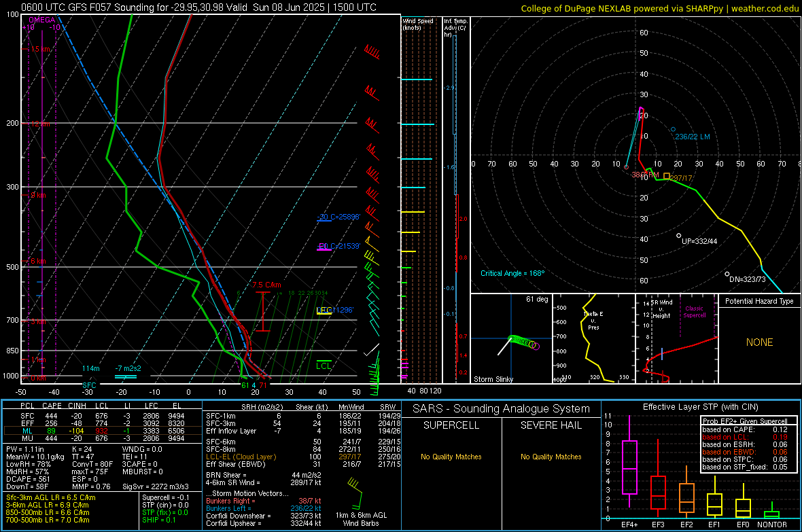
Task: Click the SigSvr = 2272 m3/s3 value
Action: (156, 486)
